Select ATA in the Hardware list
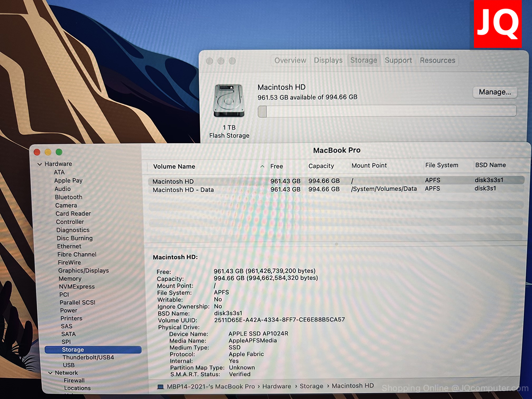Screen dimensions: 532x399 (59, 172)
